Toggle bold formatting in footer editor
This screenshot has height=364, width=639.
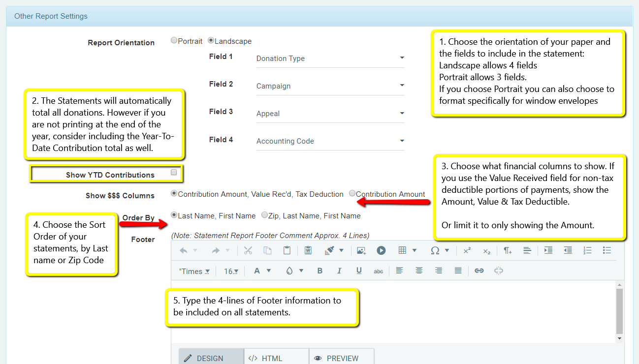pos(320,271)
